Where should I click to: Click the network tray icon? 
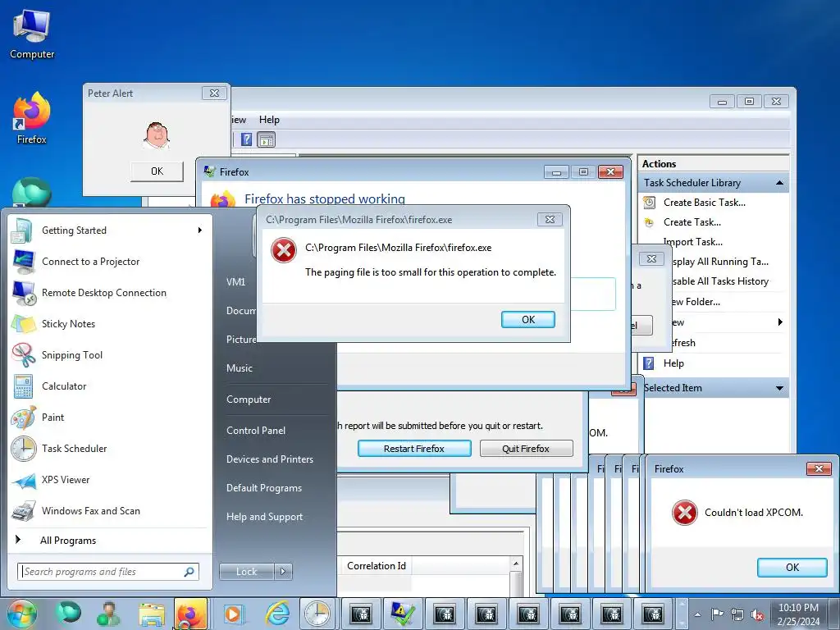pyautogui.click(x=737, y=614)
